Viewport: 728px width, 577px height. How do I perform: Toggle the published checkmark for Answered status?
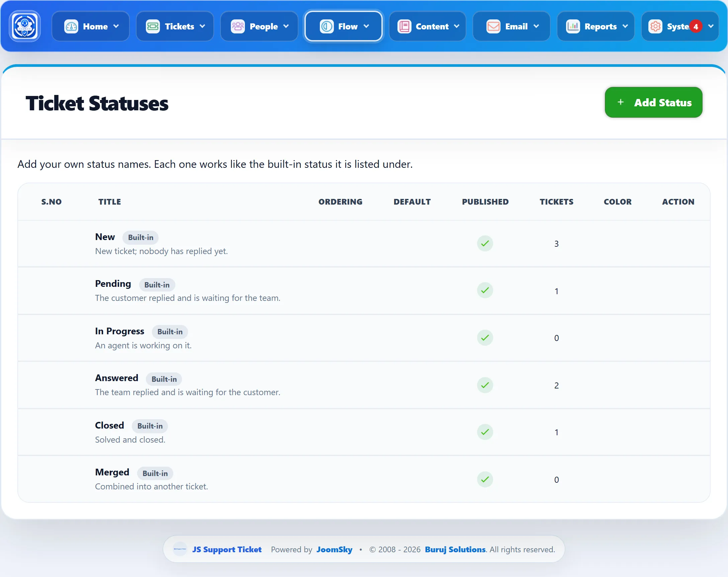point(485,385)
